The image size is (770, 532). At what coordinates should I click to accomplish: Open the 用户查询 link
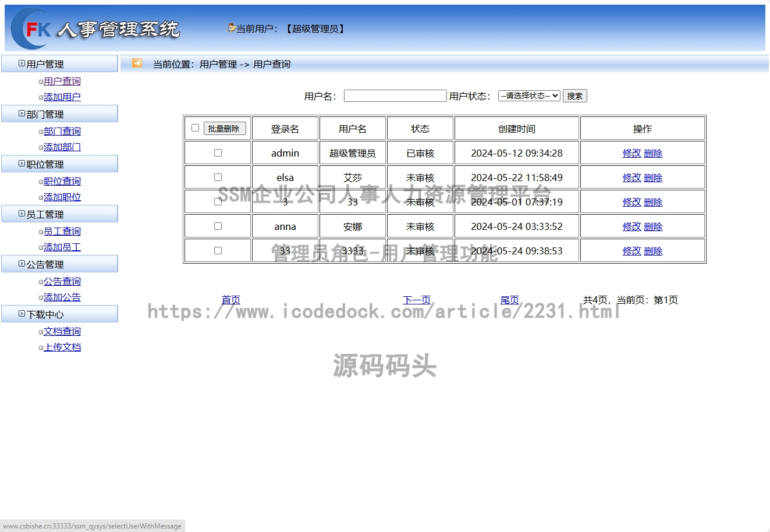tap(62, 81)
